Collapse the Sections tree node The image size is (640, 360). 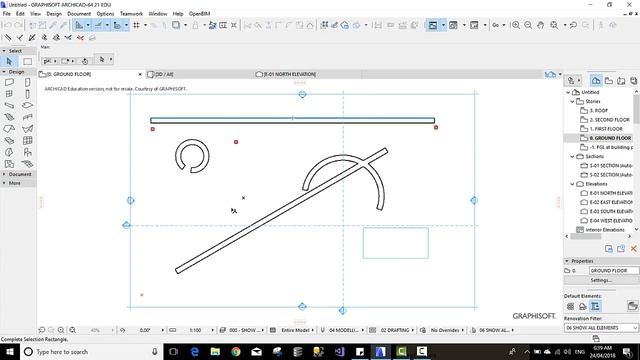[572, 156]
